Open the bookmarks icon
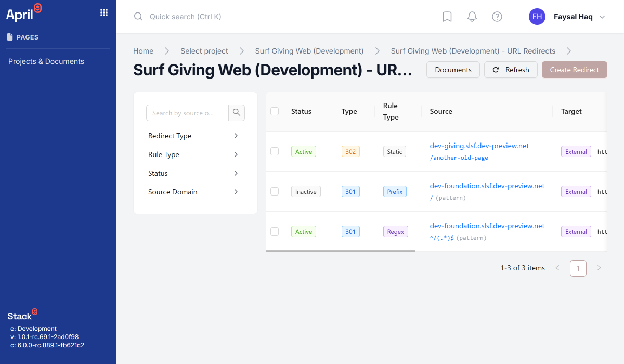Screen dimensions: 624x364 click(447, 17)
